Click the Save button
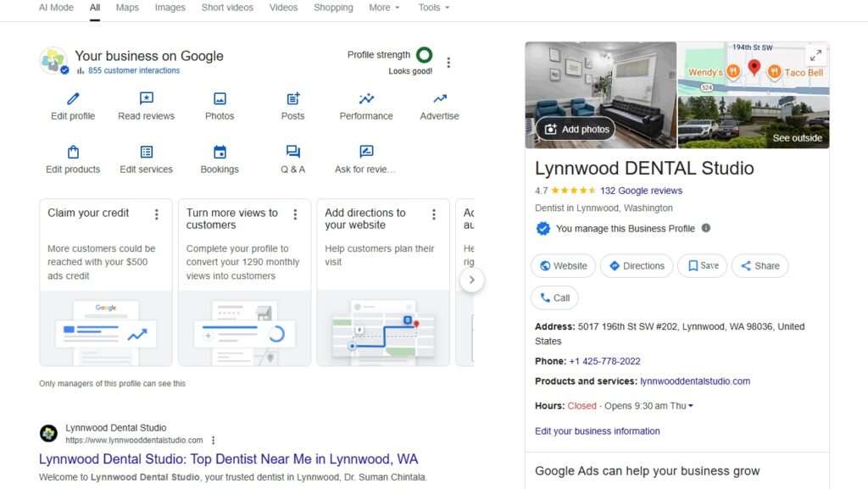 click(x=703, y=266)
